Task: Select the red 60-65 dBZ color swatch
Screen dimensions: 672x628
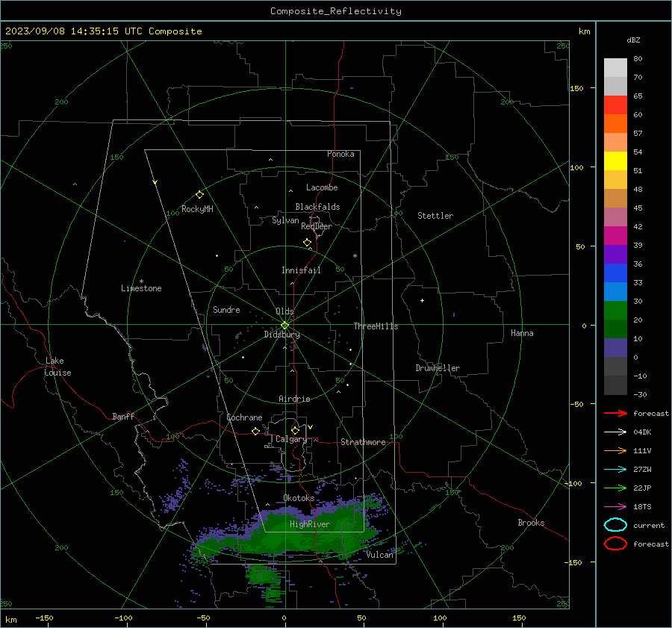Action: 615,105
